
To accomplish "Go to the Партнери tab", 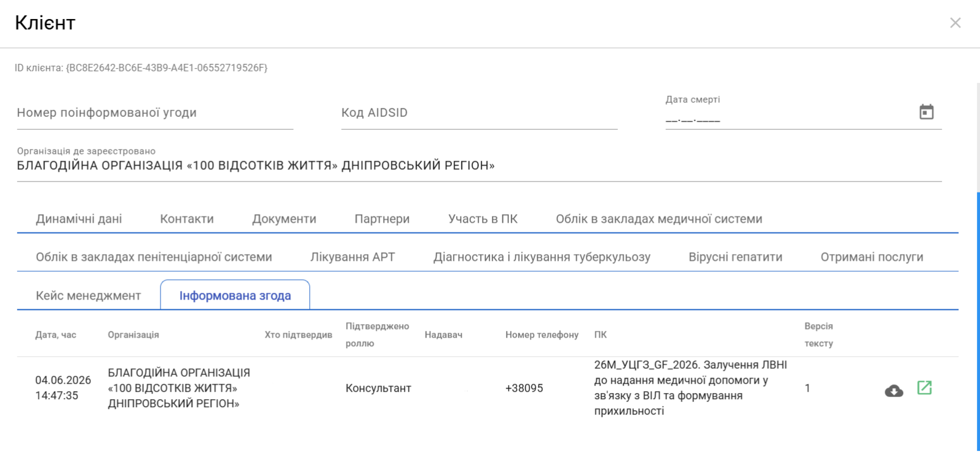I will [382, 219].
